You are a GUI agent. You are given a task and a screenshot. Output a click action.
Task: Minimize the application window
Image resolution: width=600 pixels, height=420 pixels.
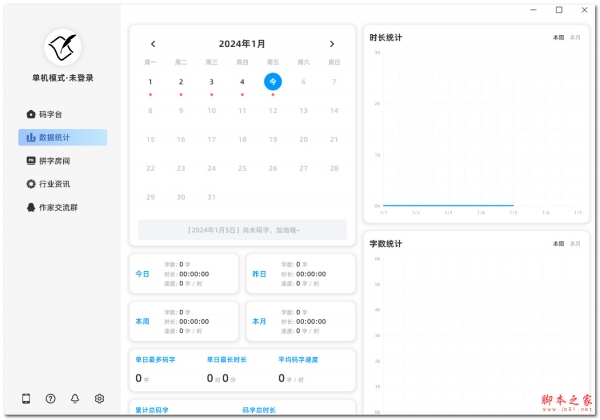(533, 10)
